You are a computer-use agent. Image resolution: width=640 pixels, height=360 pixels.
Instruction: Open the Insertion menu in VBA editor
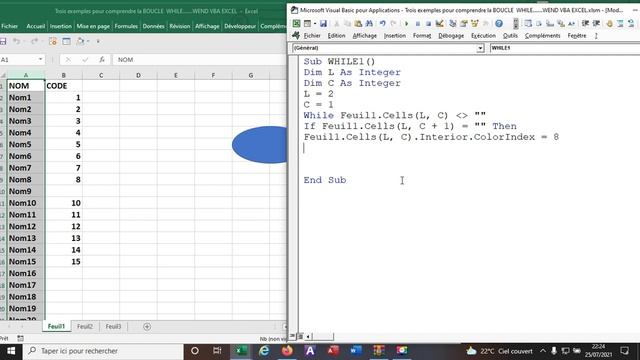tap(395, 36)
